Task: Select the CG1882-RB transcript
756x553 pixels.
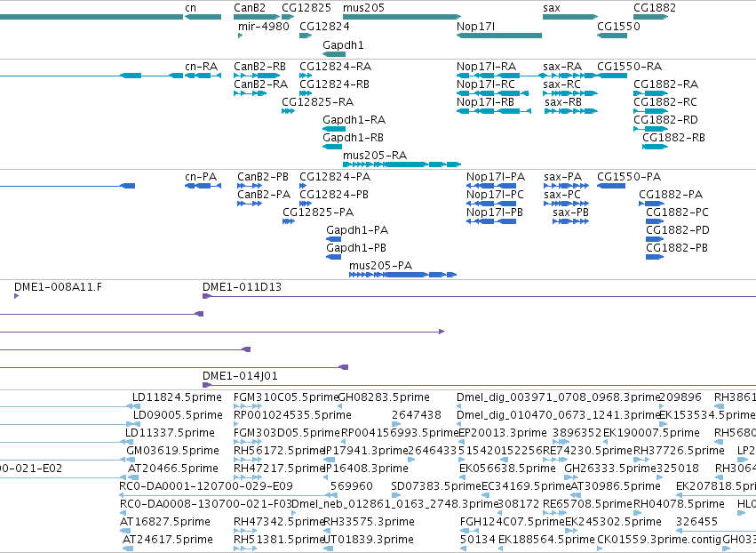Action: [655, 147]
